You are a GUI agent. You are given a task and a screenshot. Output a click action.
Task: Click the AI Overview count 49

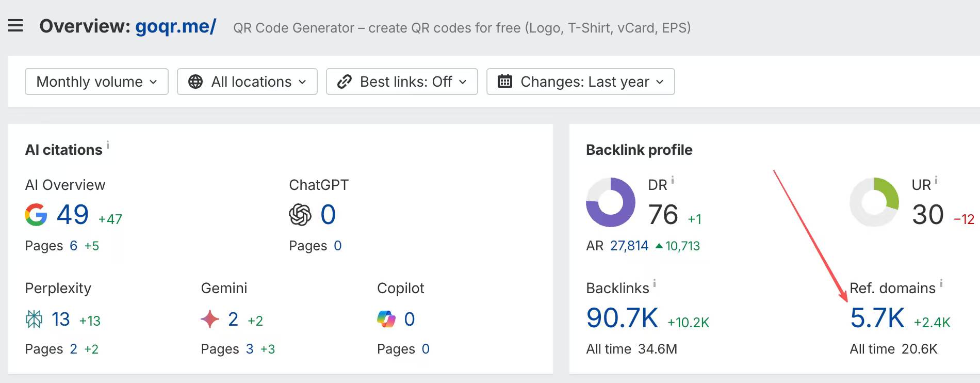point(73,215)
